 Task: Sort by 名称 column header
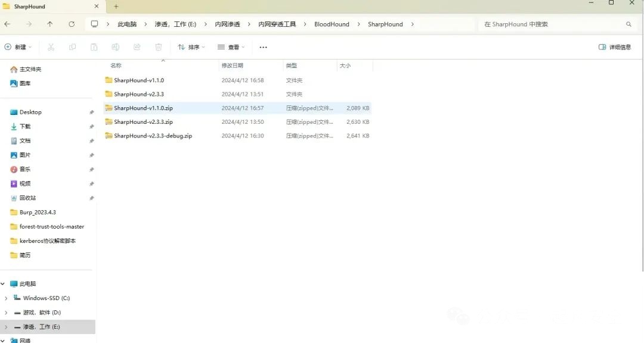coord(116,66)
